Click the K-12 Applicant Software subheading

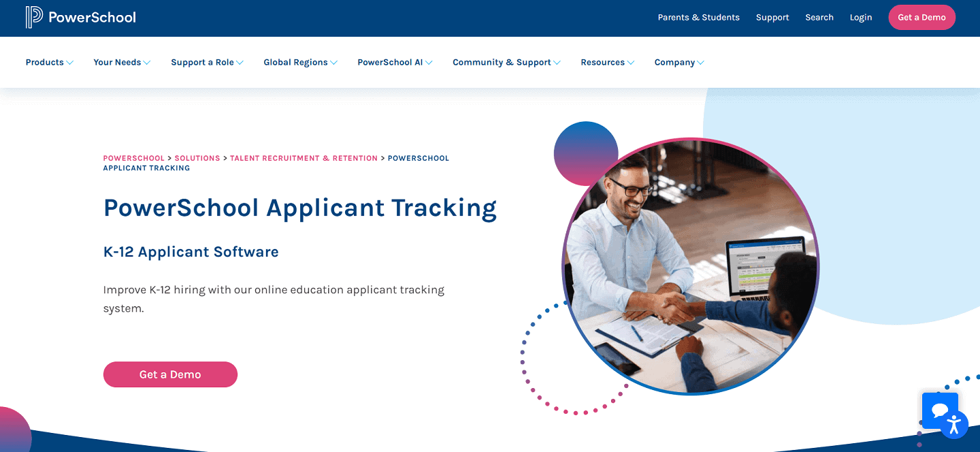coord(191,252)
